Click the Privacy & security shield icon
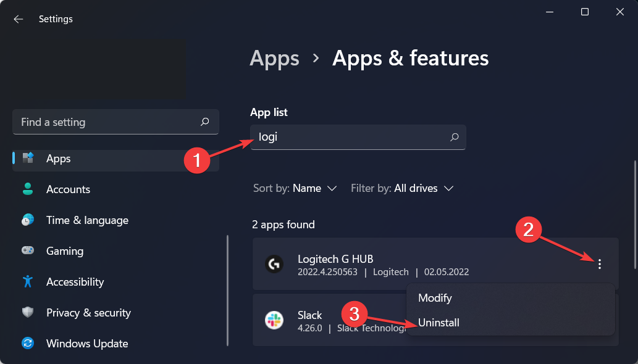This screenshot has height=364, width=638. coord(28,313)
